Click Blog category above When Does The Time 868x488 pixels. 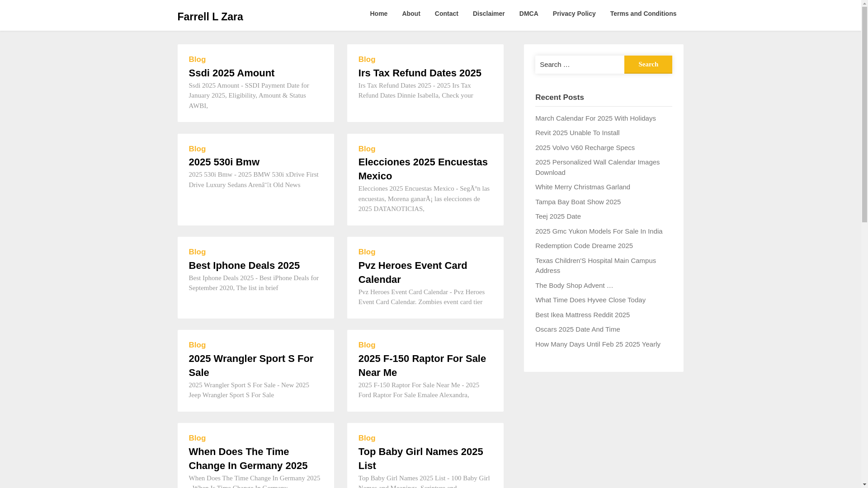[x=197, y=438]
